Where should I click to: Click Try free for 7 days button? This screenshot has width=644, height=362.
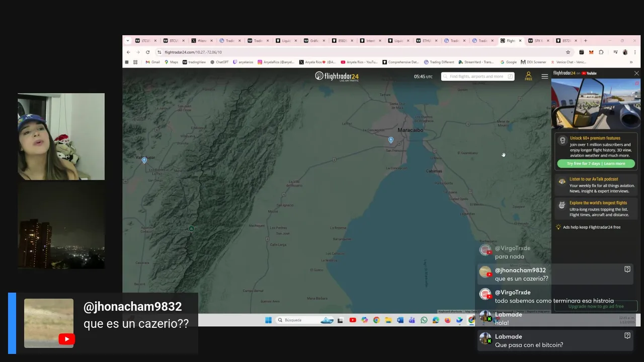click(x=596, y=163)
